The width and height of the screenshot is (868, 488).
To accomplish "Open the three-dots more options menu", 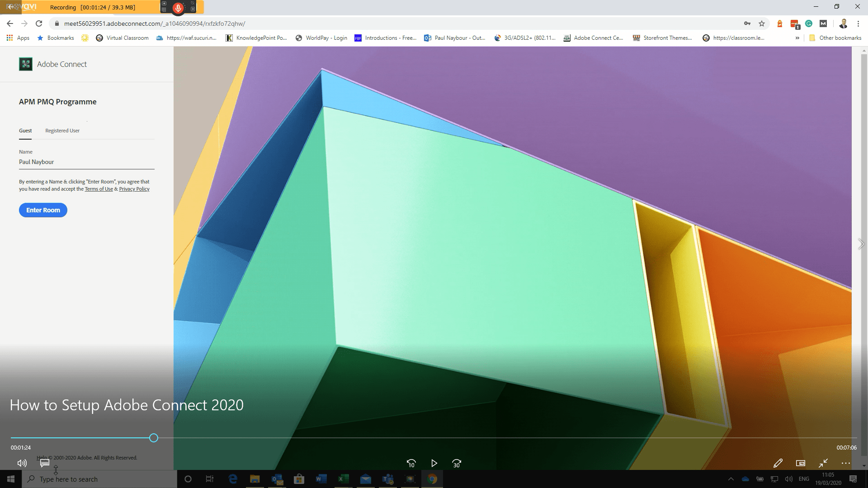I will 845,463.
